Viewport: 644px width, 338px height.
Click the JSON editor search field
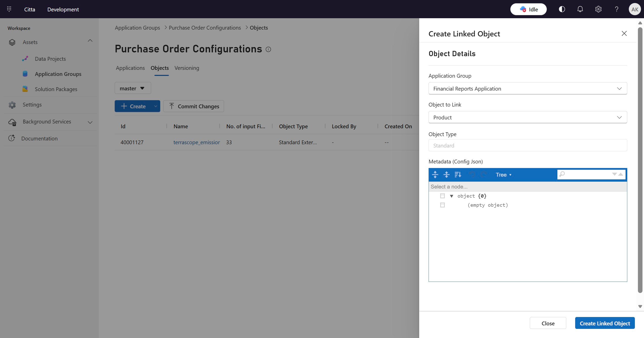coord(587,174)
